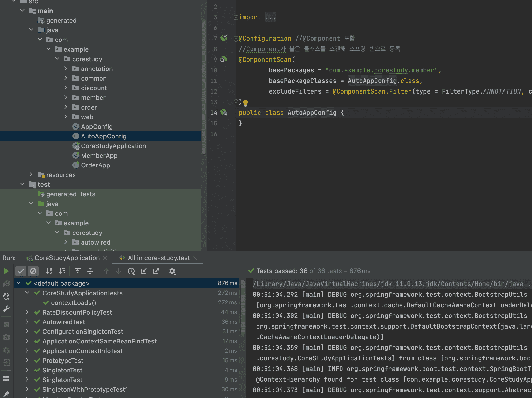Viewport: 532px width, 398px height.
Task: Export test results icon
Action: point(156,271)
